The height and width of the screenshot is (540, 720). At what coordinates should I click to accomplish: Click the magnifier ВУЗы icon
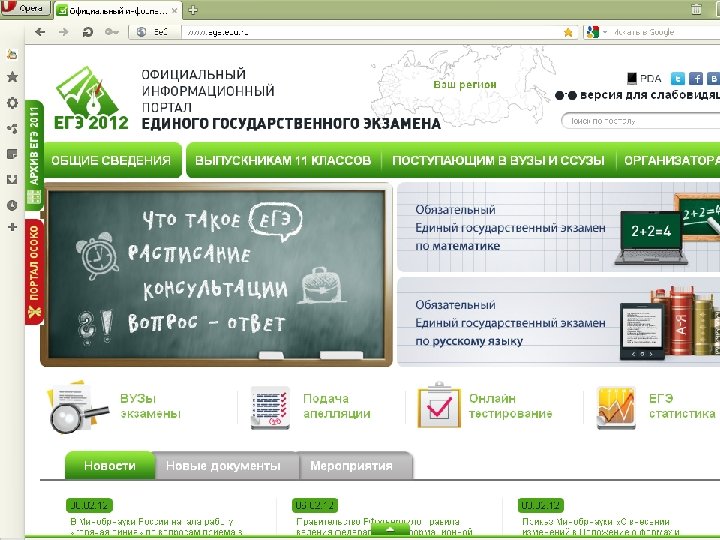[77, 407]
